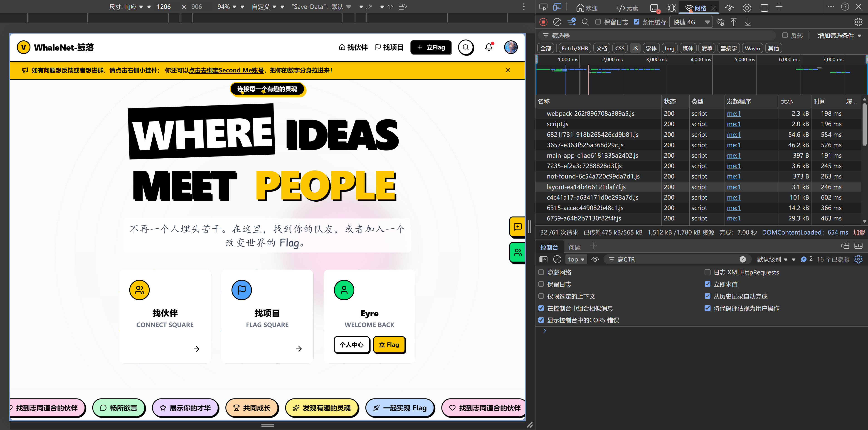The height and width of the screenshot is (430, 868).
Task: Switch to the 元素 panel tab
Action: click(x=627, y=8)
